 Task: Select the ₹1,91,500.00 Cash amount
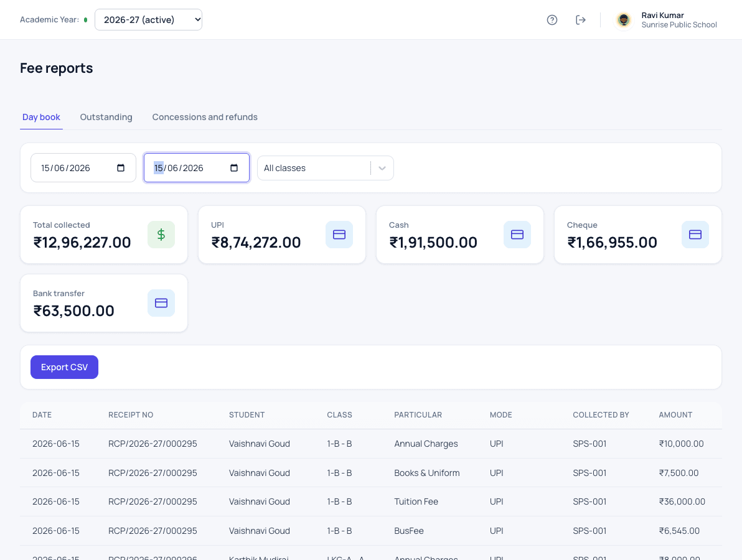433,243
